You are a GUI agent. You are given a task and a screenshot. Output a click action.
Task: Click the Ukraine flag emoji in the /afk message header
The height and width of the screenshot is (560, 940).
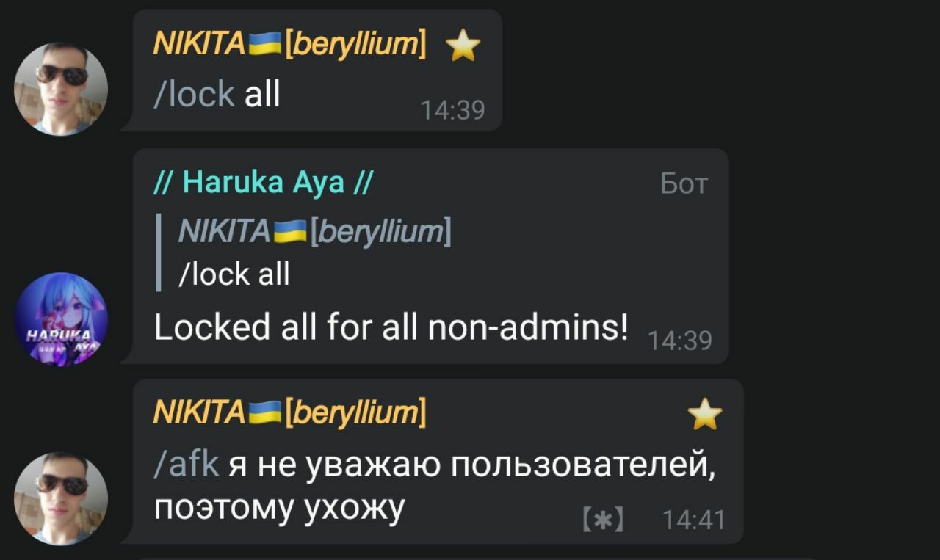265,413
